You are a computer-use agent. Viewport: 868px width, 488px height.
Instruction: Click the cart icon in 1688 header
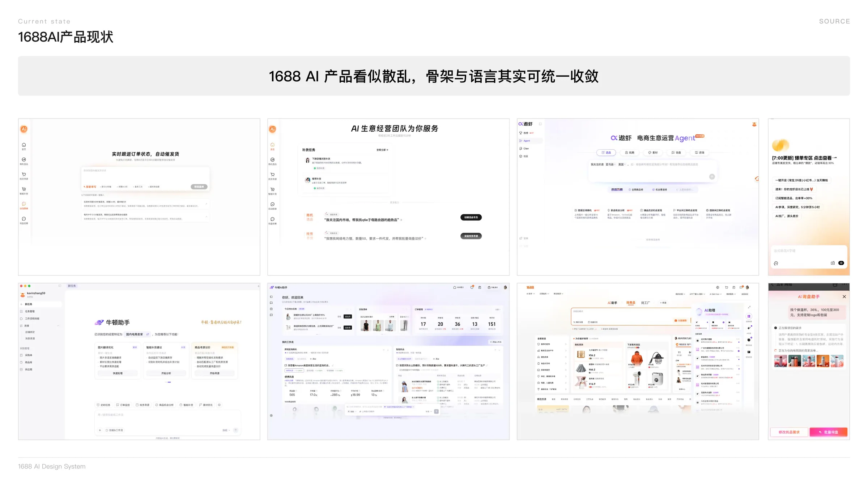coord(726,288)
